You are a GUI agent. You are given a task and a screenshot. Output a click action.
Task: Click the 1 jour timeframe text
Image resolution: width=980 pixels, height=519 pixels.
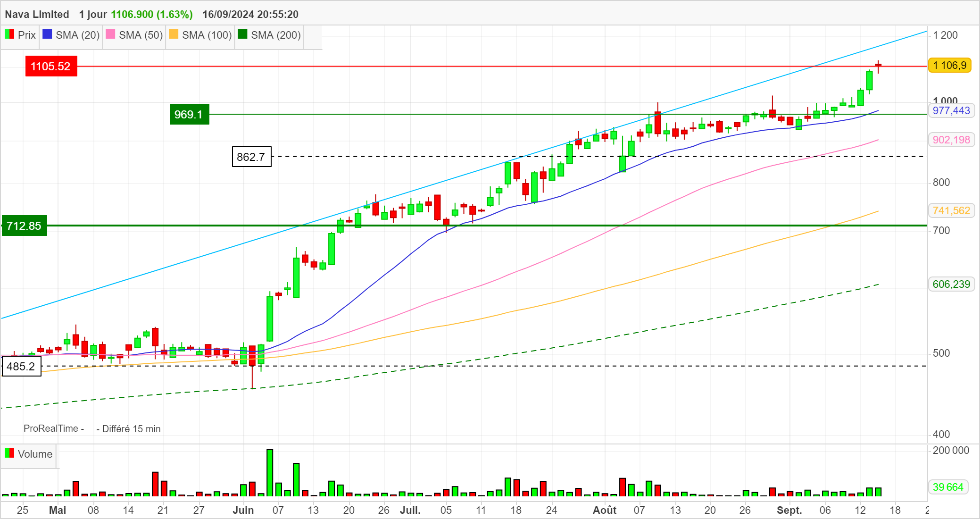93,14
